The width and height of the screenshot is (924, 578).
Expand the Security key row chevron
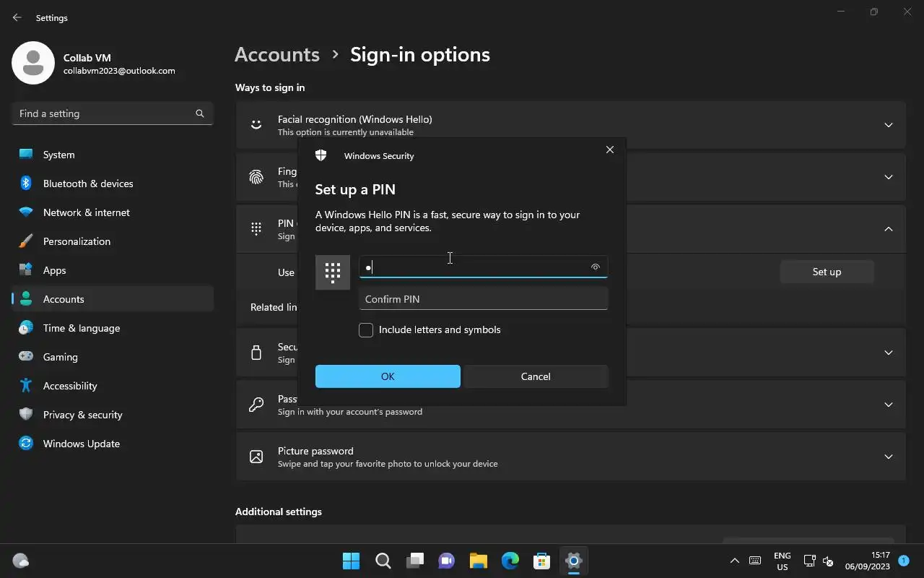click(x=889, y=353)
